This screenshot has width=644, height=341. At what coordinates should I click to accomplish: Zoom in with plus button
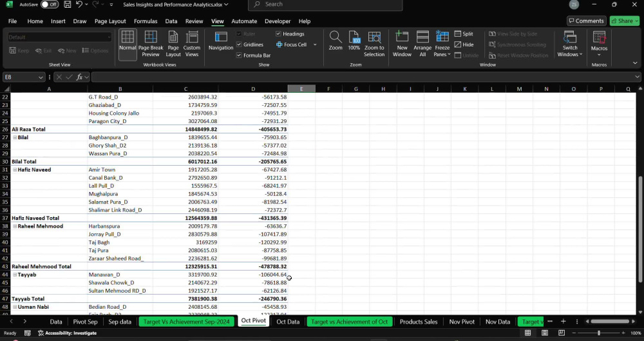click(x=624, y=333)
